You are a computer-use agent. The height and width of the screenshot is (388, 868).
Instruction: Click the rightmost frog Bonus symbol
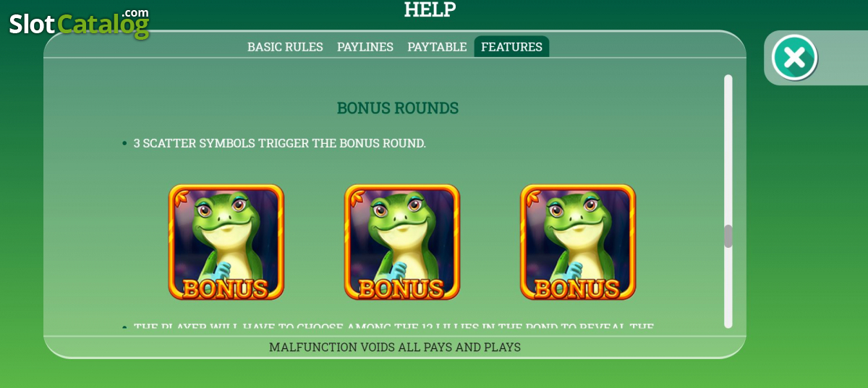(578, 242)
